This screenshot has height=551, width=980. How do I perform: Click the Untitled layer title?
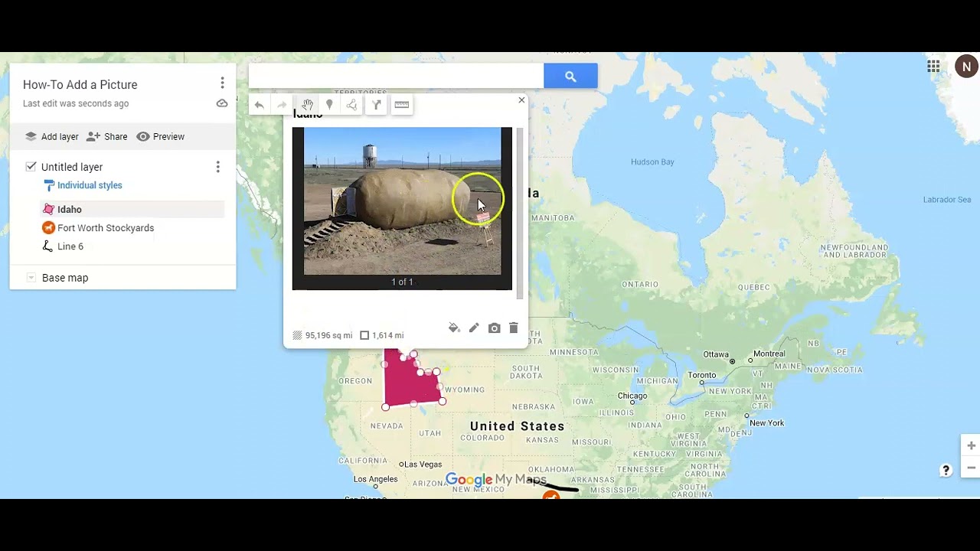click(72, 167)
